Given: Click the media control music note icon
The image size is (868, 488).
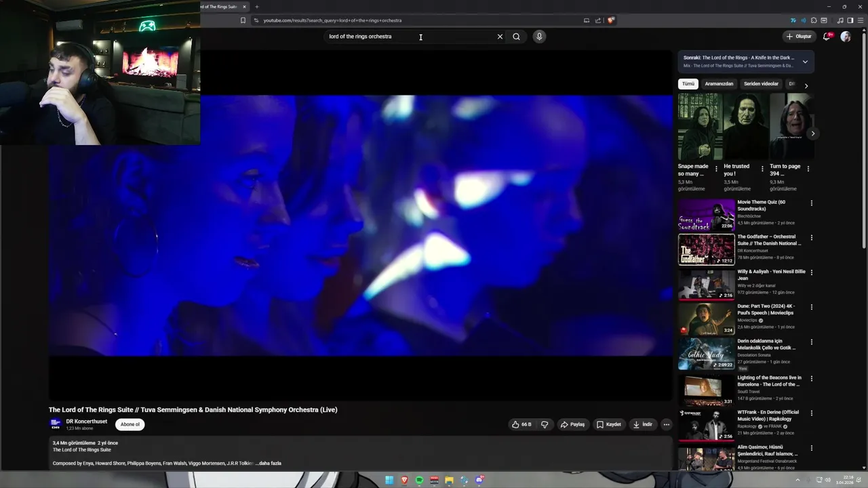Looking at the screenshot, I should 841,20.
